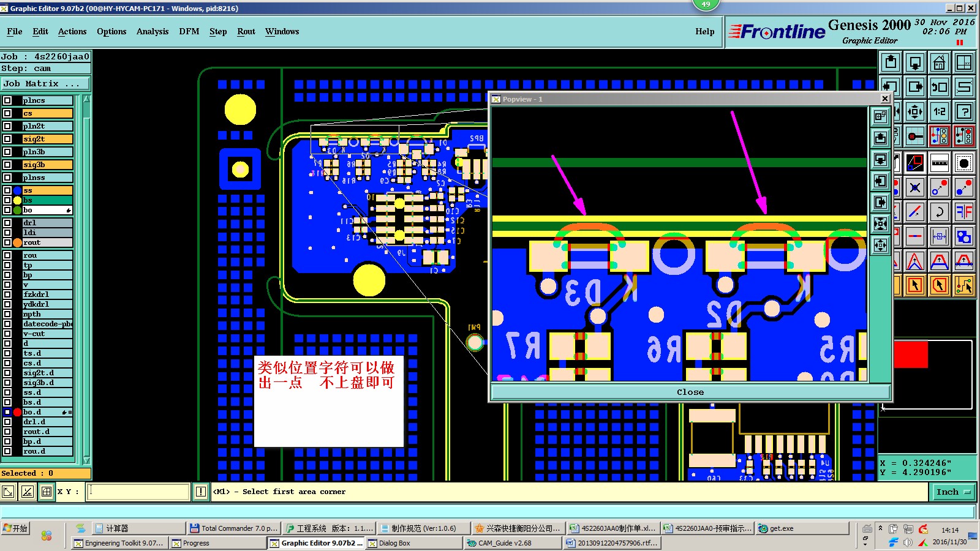Switch to the Progress taskbar window
The width and height of the screenshot is (980, 551).
pyautogui.click(x=217, y=543)
